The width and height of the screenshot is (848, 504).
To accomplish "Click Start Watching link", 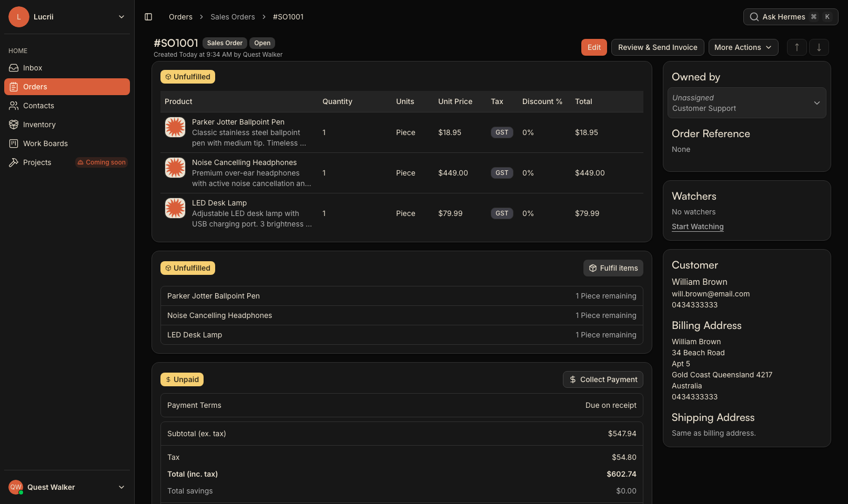I will tap(698, 227).
